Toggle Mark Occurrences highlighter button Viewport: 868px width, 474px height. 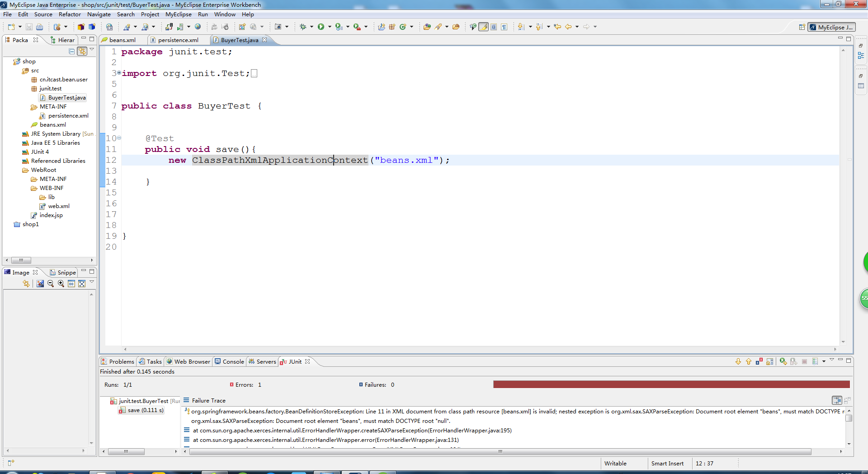click(x=483, y=27)
